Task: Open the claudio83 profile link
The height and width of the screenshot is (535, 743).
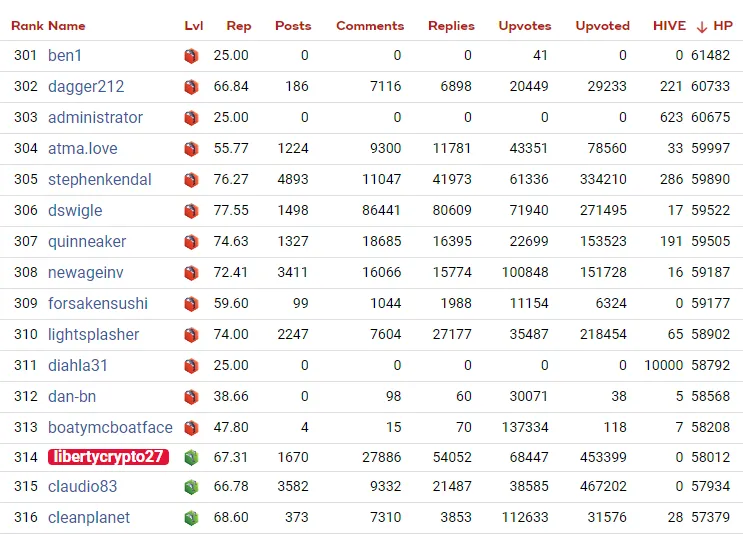Action: (x=82, y=487)
